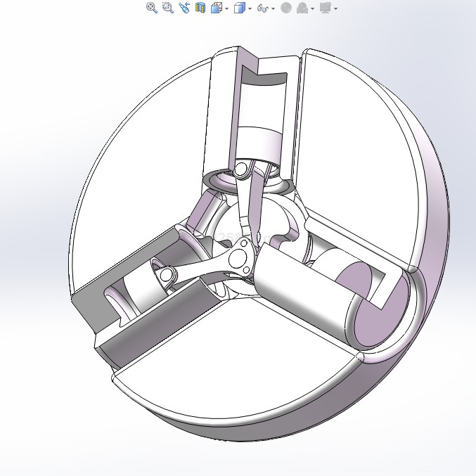This screenshot has height=476, width=476.
Task: Toggle the Section View tool
Action: tap(200, 8)
